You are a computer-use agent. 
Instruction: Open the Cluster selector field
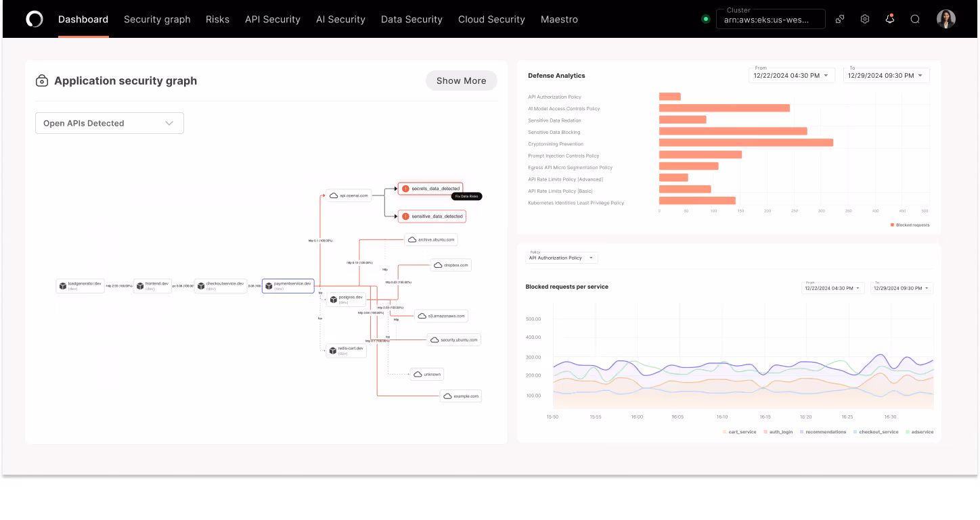coord(771,19)
